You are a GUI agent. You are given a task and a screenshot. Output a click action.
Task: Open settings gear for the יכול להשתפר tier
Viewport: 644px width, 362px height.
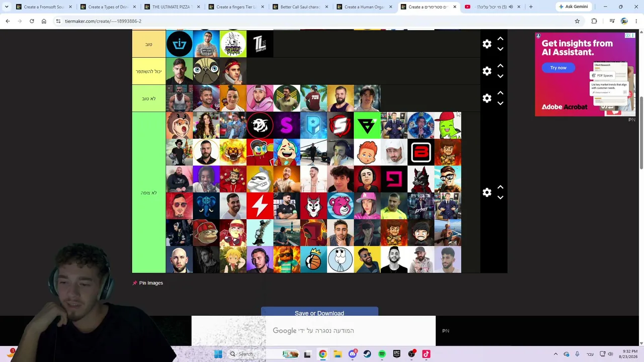tap(487, 71)
